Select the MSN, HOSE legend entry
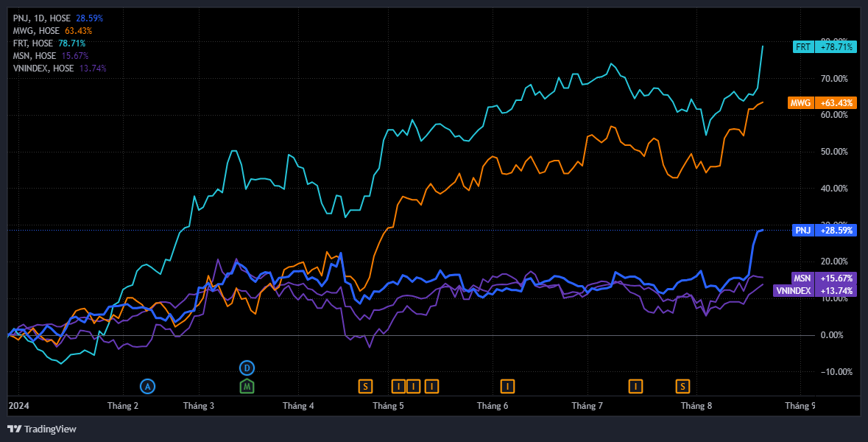 pyautogui.click(x=50, y=56)
